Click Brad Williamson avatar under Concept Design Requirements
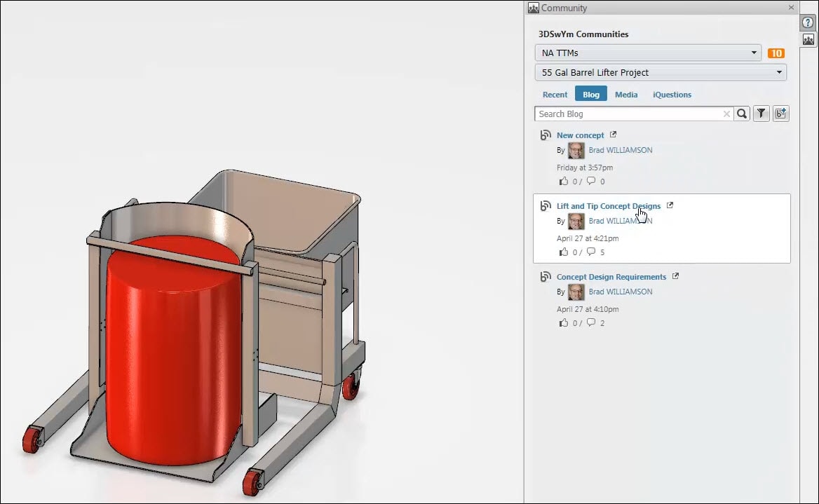The height and width of the screenshot is (504, 819). pyautogui.click(x=576, y=292)
